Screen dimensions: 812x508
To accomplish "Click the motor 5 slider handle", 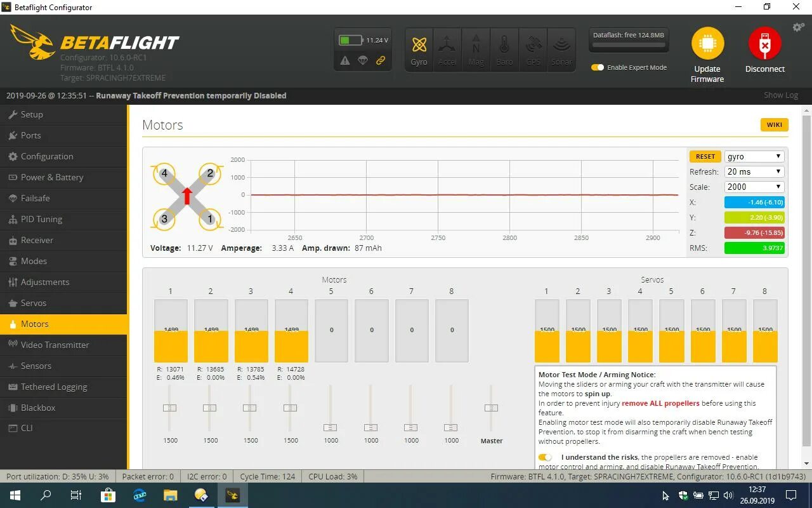I will pos(331,427).
